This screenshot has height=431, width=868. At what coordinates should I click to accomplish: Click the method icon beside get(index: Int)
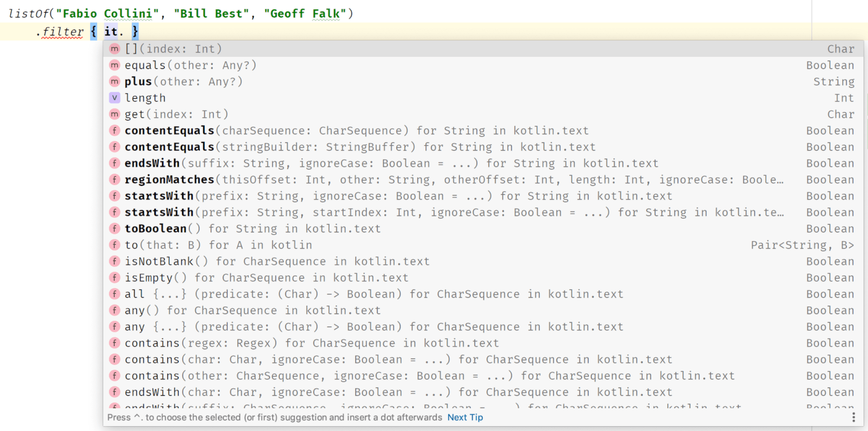114,114
